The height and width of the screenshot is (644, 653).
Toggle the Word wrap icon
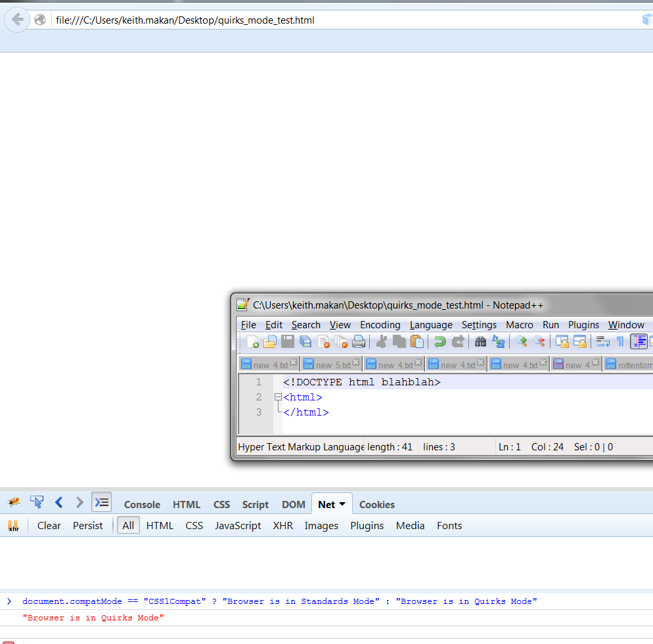pos(602,342)
